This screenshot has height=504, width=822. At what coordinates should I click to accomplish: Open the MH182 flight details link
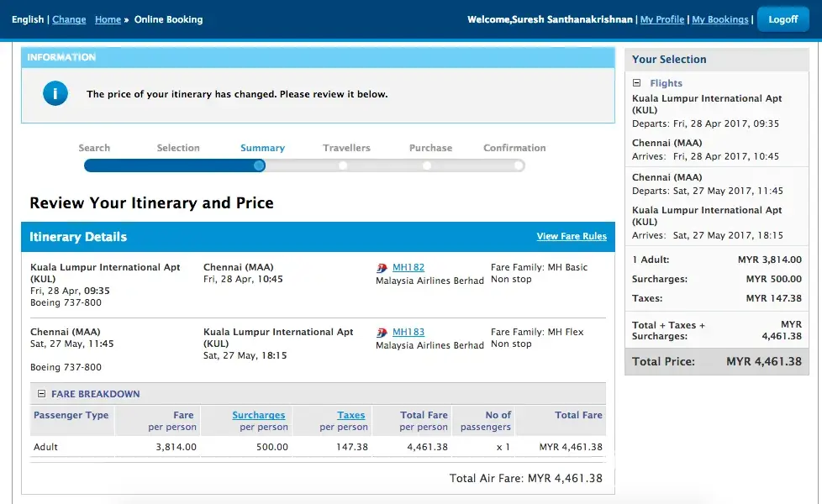click(x=408, y=268)
